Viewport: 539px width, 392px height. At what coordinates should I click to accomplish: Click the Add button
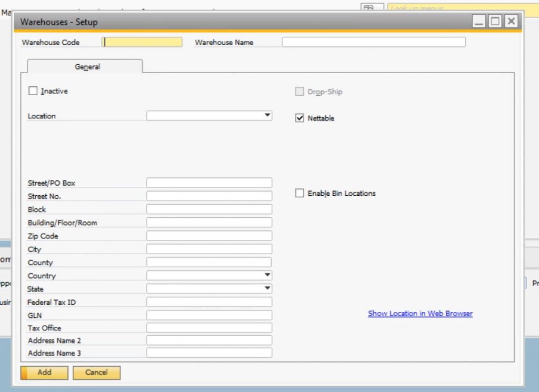point(44,373)
